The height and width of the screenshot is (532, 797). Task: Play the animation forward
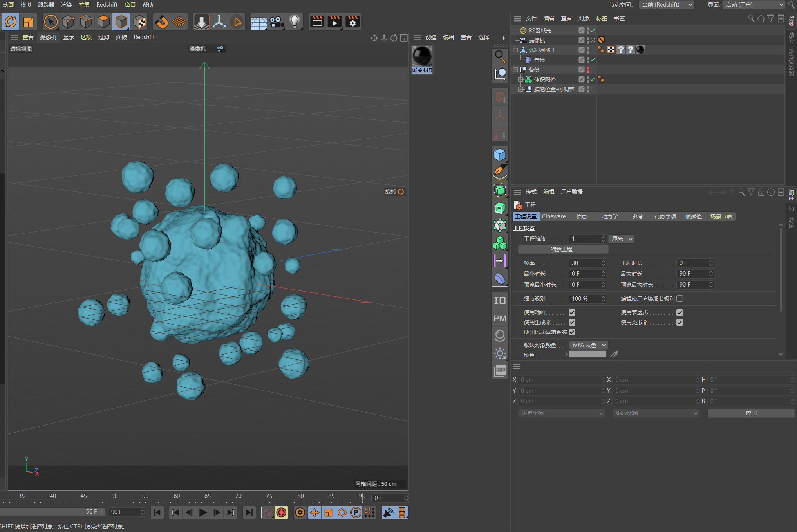click(x=203, y=512)
